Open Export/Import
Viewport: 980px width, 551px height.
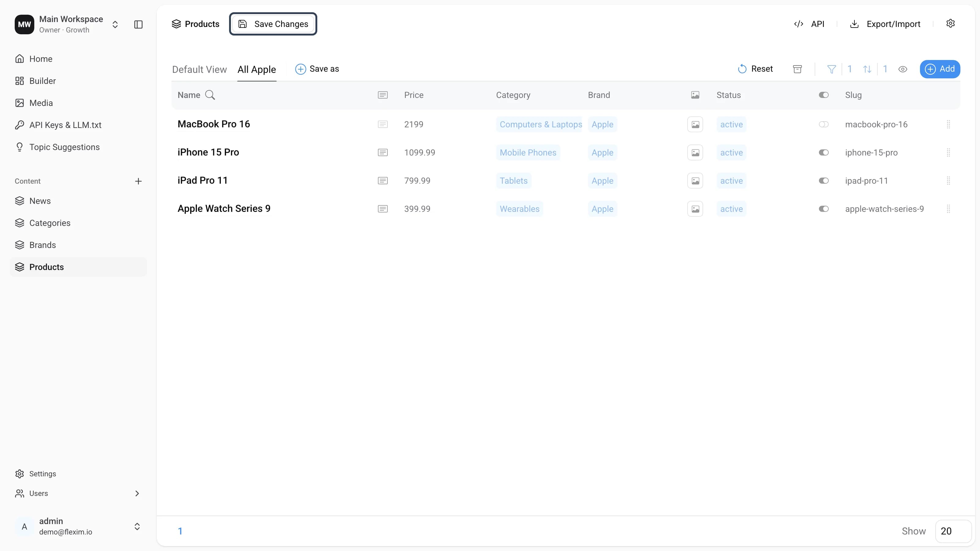[885, 24]
